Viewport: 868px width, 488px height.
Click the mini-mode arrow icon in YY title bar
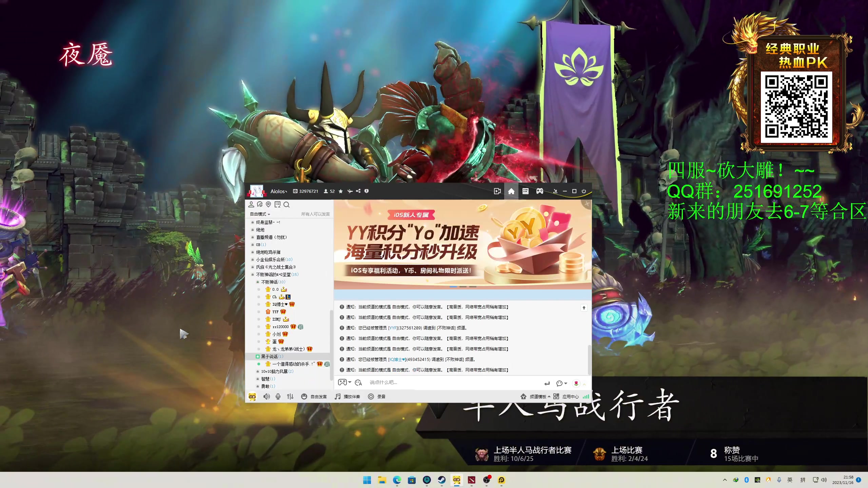(x=555, y=191)
